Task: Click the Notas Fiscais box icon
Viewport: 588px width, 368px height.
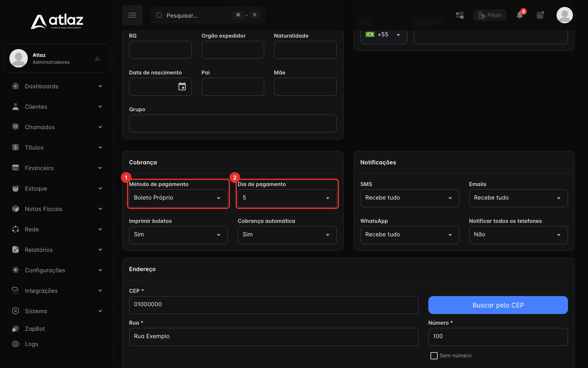Action: tap(16, 209)
